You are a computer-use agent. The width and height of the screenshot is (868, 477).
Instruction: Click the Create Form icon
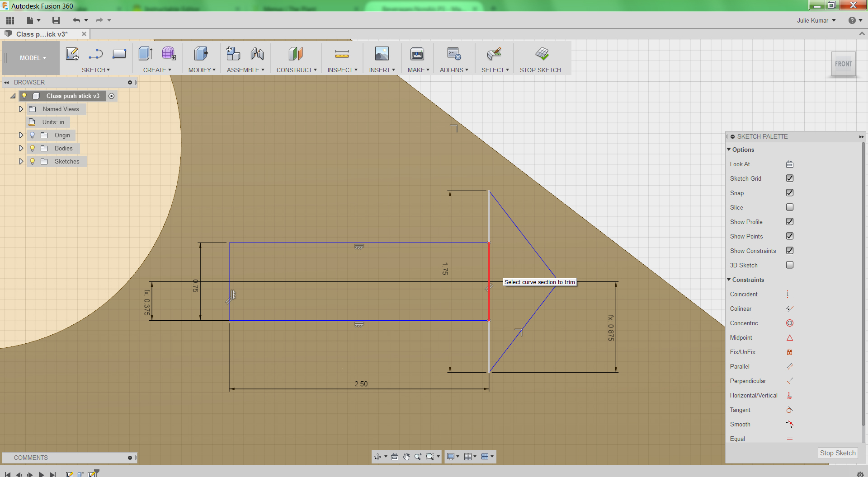(x=169, y=54)
